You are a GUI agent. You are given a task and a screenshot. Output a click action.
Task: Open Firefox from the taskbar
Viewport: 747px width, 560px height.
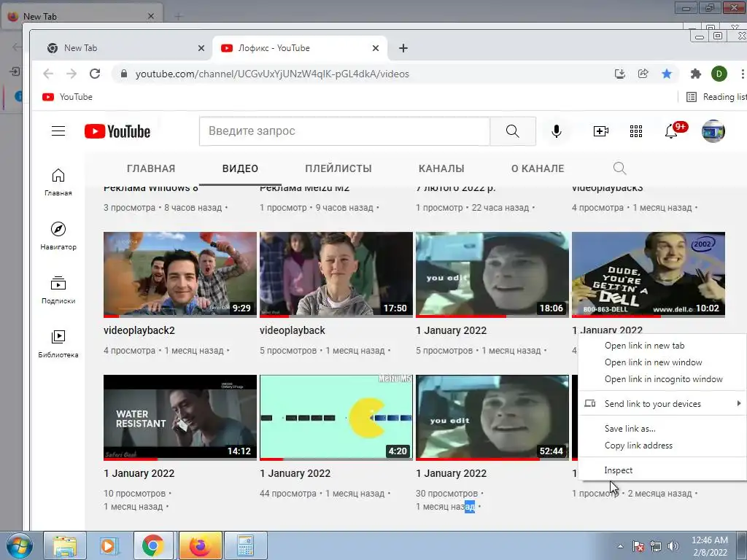[200, 545]
